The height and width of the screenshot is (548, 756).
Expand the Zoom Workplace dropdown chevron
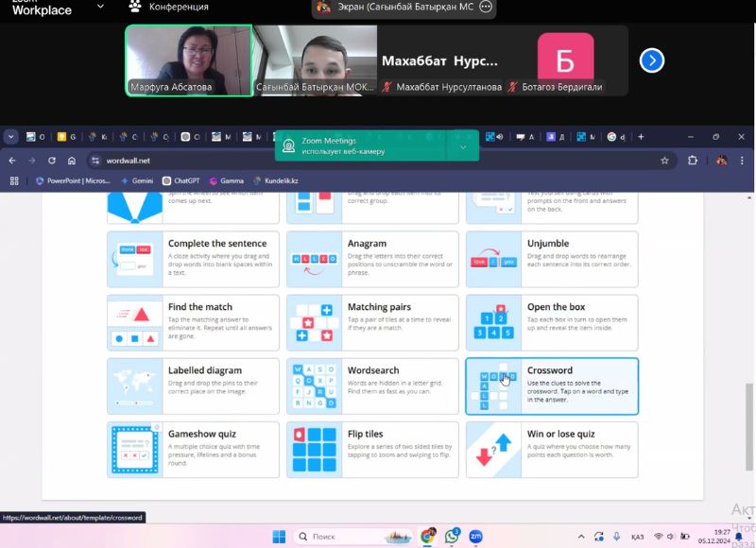(100, 7)
